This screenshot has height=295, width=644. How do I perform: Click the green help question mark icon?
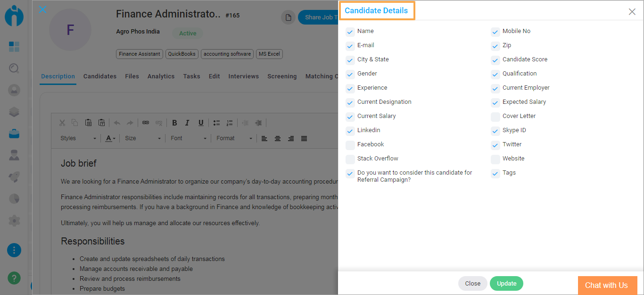[14, 278]
